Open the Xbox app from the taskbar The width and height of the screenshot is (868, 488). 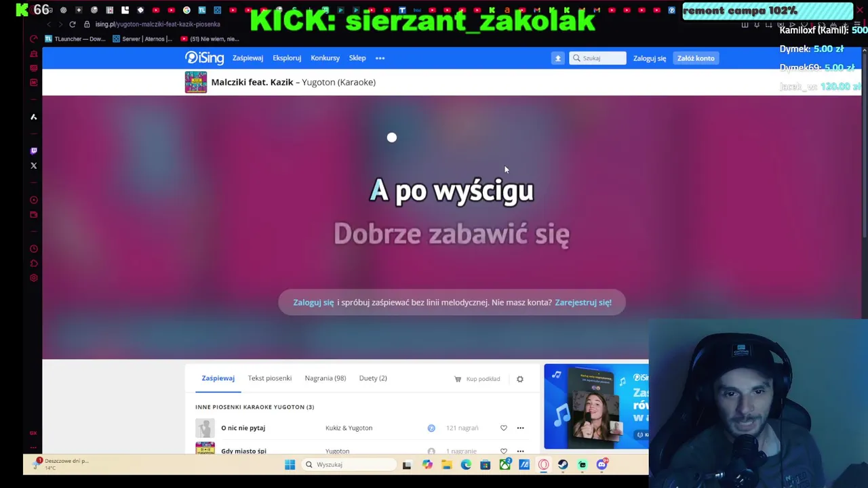pos(505,464)
